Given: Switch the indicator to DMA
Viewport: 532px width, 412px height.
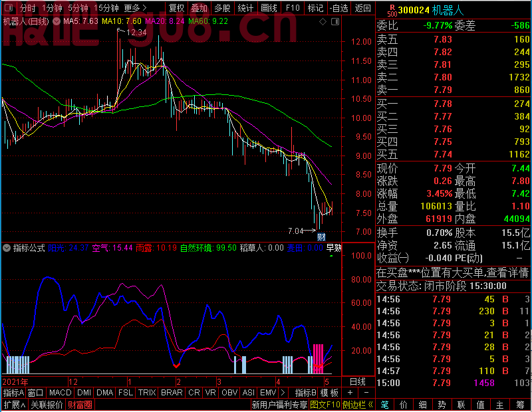Looking at the screenshot, I should (105, 393).
